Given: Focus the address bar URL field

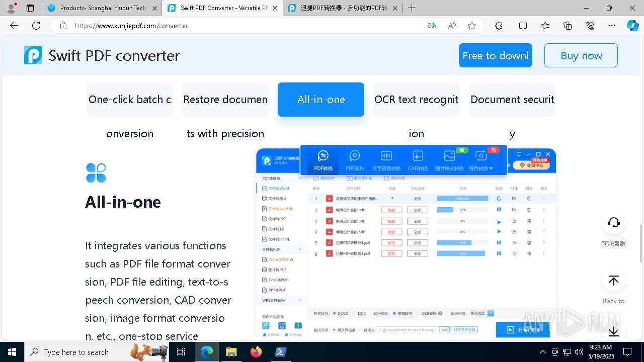Looking at the screenshot, I should pyautogui.click(x=247, y=26).
